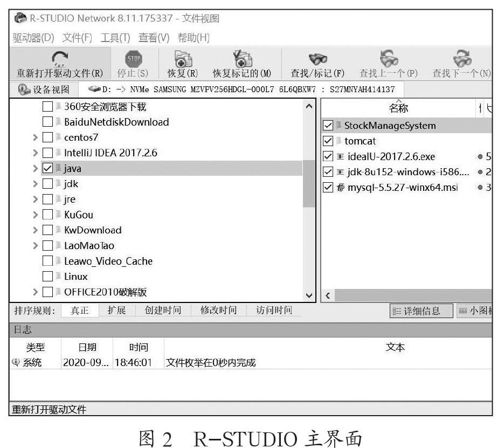Sort by 修改时间
This screenshot has width=504, height=448.
click(218, 310)
